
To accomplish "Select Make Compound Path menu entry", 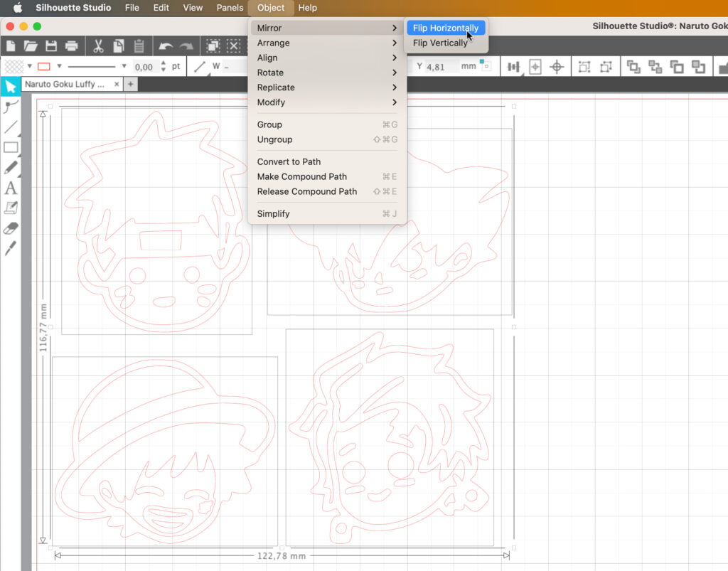I will [302, 176].
